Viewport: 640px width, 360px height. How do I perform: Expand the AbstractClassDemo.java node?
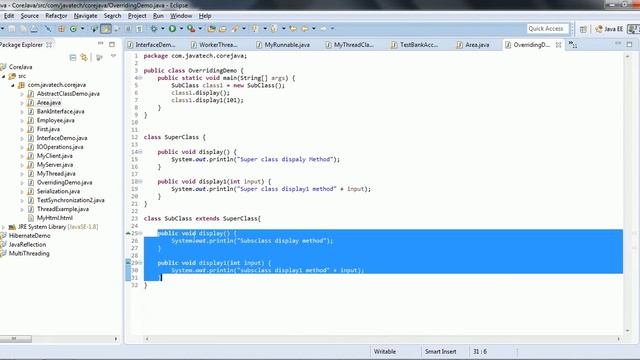coord(22,94)
